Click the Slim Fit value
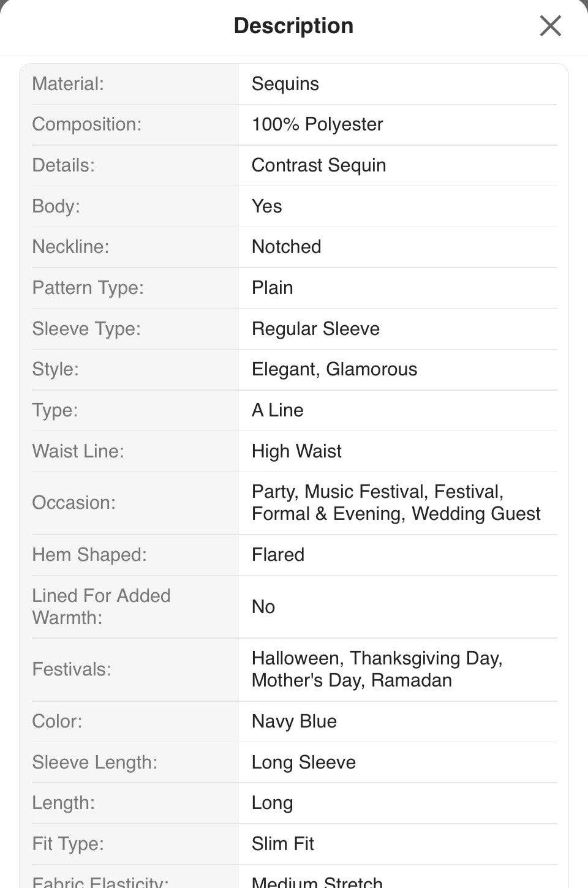The width and height of the screenshot is (588, 888). [282, 844]
